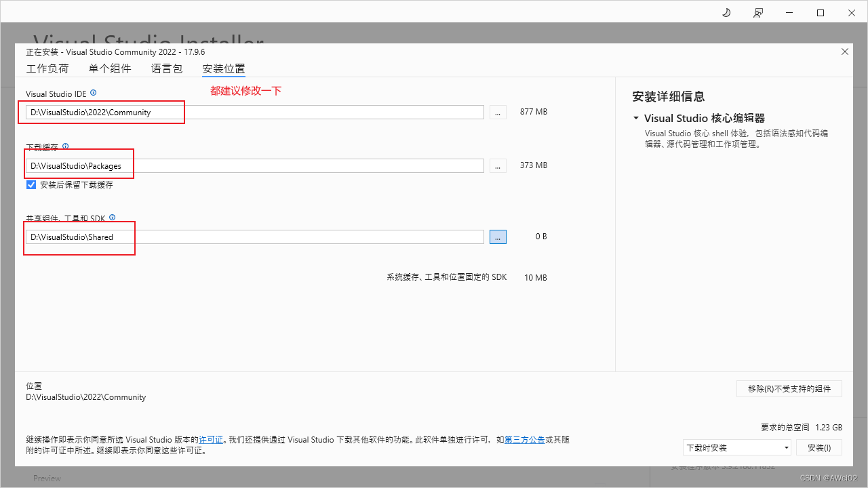Click 移除(R)不受支持的组件 button

789,388
